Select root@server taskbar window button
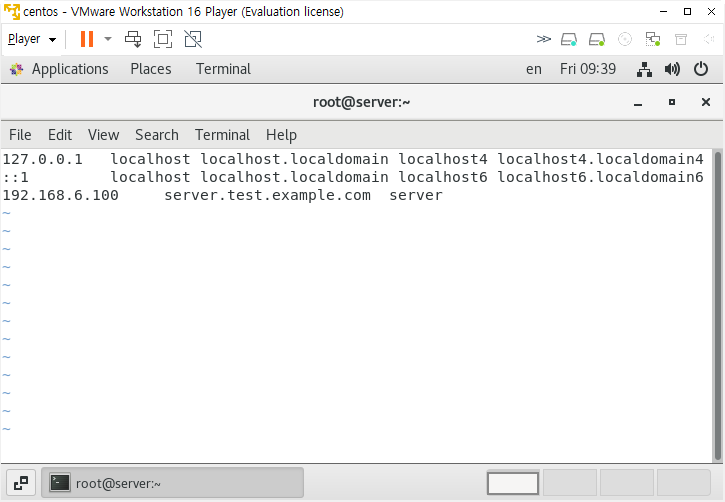The height and width of the screenshot is (502, 725). point(172,483)
